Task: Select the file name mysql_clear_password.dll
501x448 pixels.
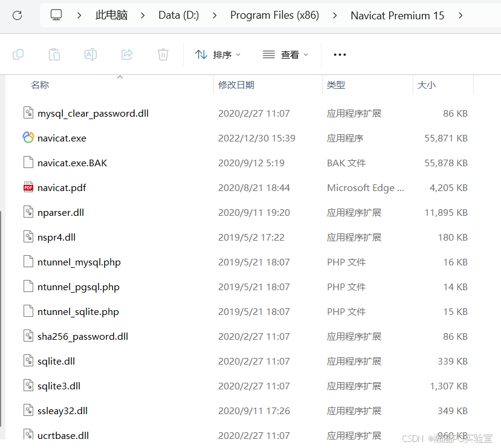Action: 93,114
